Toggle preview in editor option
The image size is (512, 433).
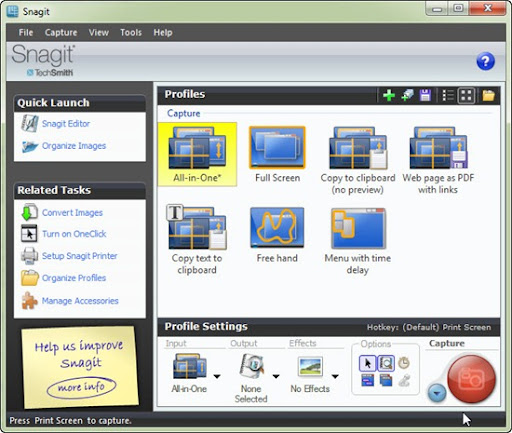386,363
